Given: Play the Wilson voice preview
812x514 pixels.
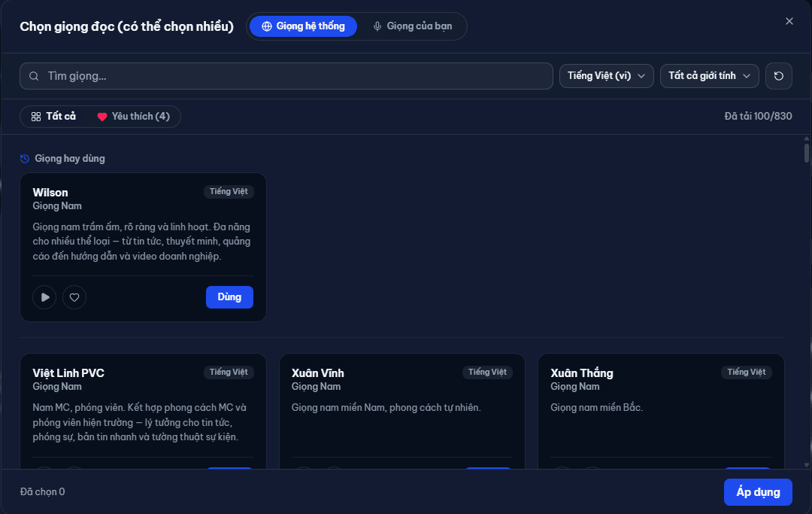Looking at the screenshot, I should 44,297.
